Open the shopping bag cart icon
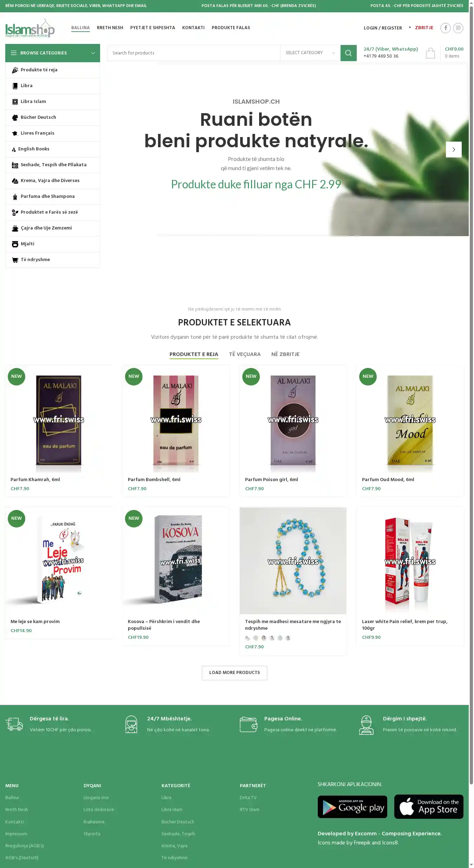This screenshot has width=474, height=868. [x=430, y=53]
